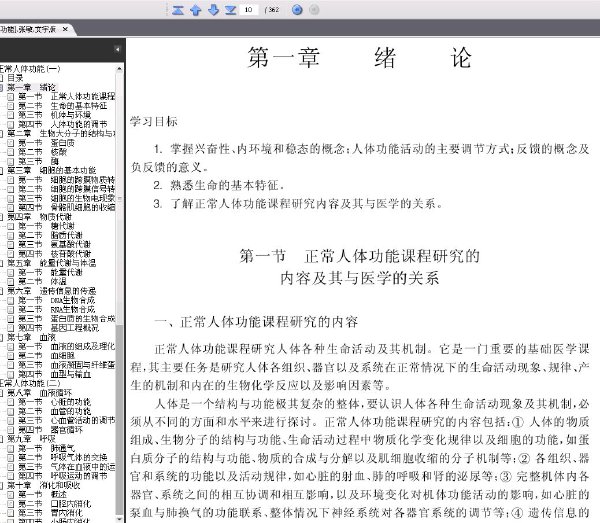Open bookmark 第四节 器官循环
This screenshot has width=600, height=523.
click(50, 430)
